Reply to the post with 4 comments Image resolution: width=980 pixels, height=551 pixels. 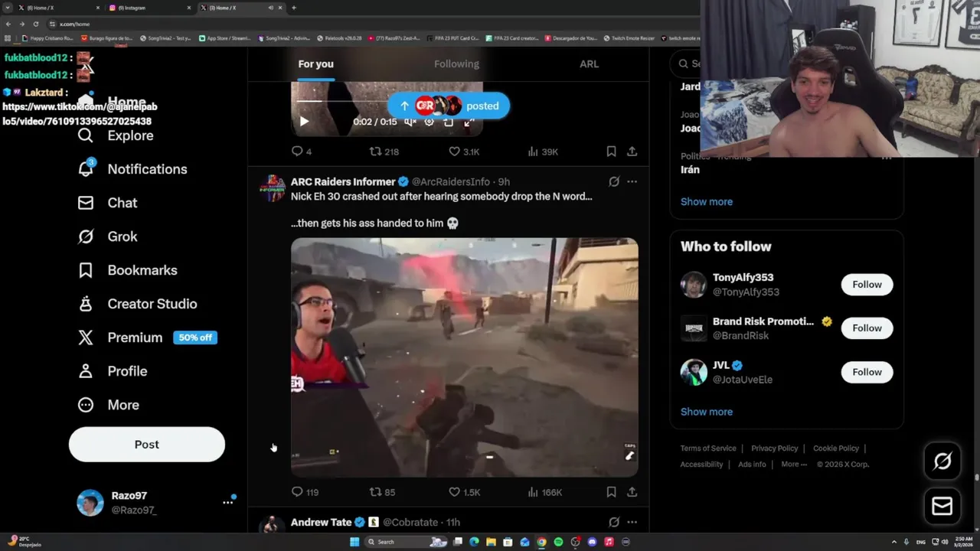302,152
